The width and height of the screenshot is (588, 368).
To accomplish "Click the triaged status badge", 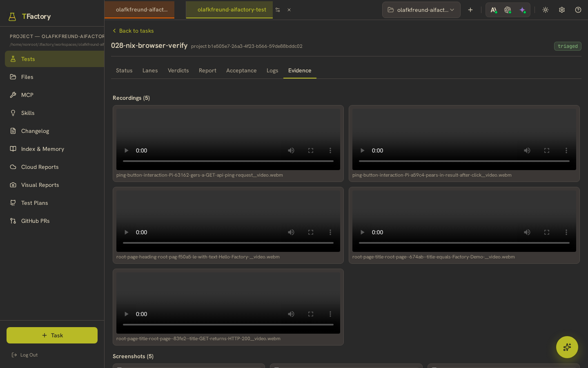I will (568, 46).
